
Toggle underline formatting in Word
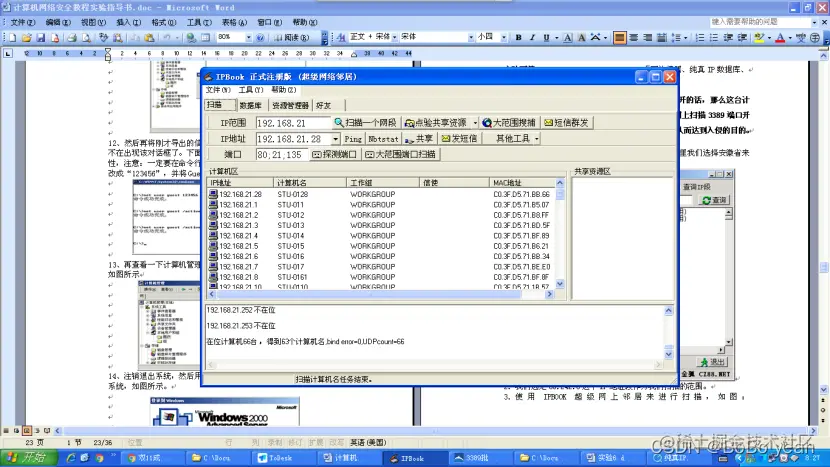pos(546,38)
